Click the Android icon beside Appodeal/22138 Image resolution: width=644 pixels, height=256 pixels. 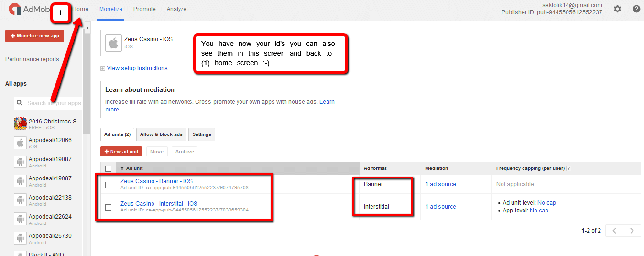pyautogui.click(x=20, y=200)
